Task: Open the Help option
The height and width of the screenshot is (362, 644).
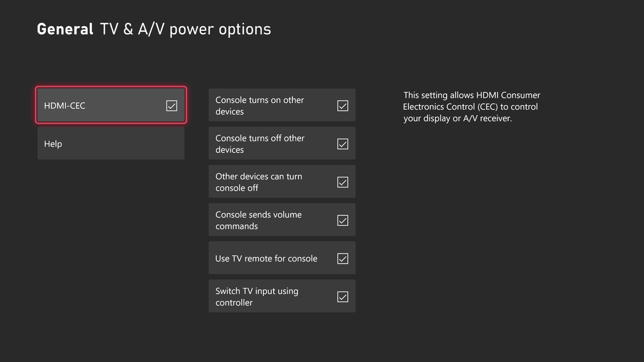Action: [x=111, y=144]
